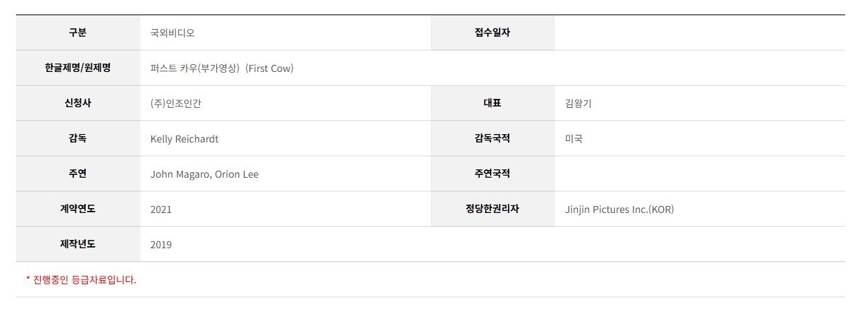Select the Jinjin Pictures Inc.(KOR) text
Image resolution: width=868 pixels, height=316 pixels.
pos(619,210)
